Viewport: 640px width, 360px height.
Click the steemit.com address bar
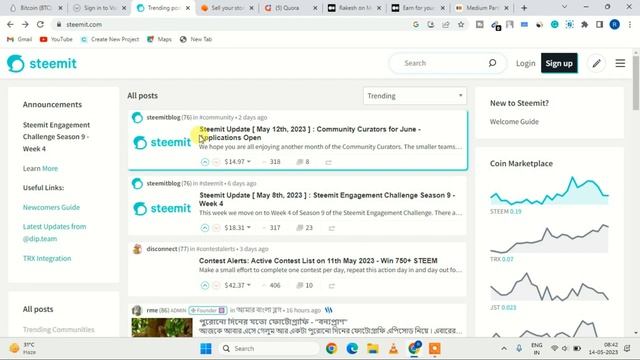[233, 24]
